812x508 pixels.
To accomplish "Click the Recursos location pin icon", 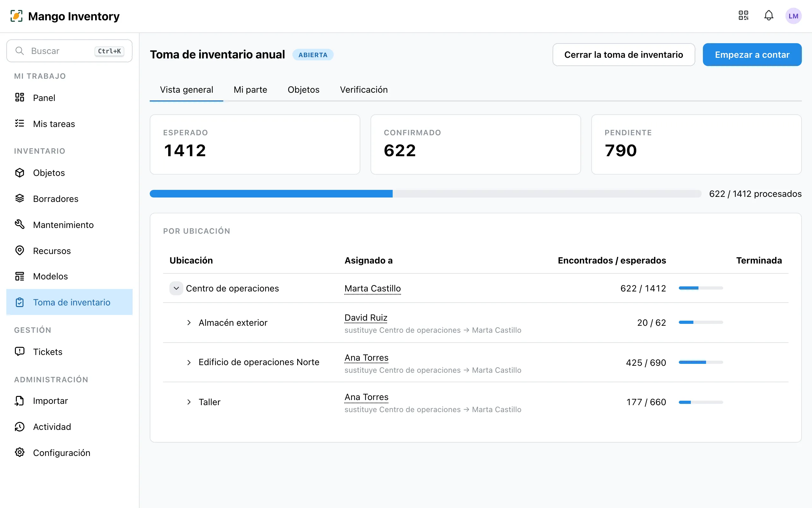I will (x=20, y=250).
